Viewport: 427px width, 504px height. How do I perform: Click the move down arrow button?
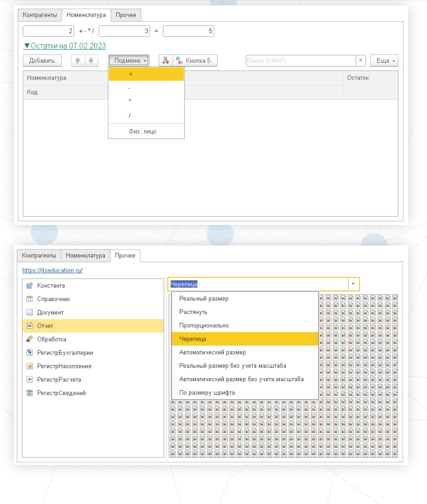[x=91, y=61]
